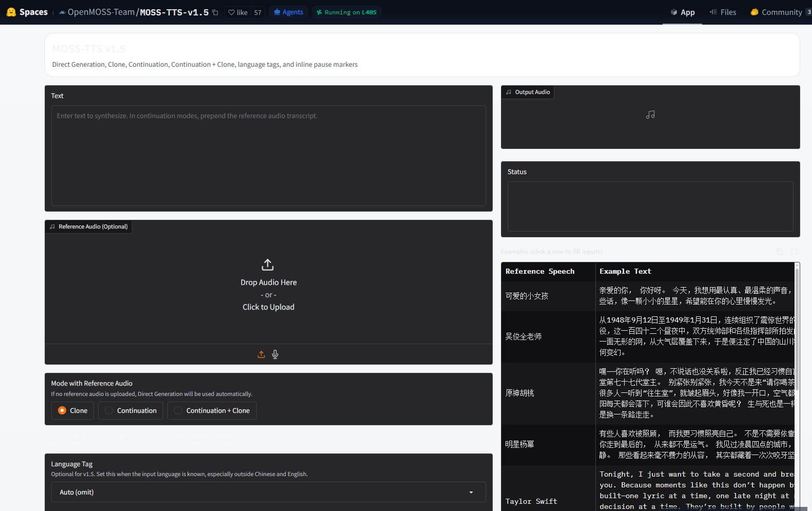Image resolution: width=812 pixels, height=511 pixels.
Task: Focus the Text input area
Action: [268, 156]
